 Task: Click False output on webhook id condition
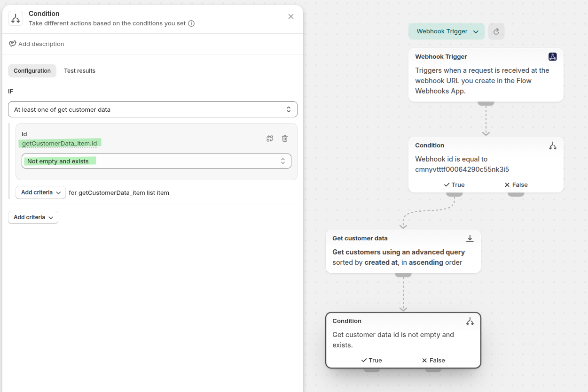point(516,185)
